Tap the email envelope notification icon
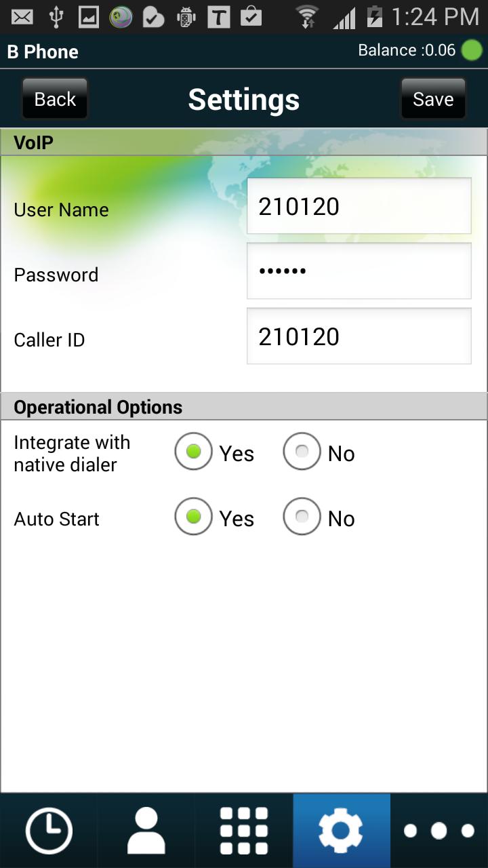The height and width of the screenshot is (868, 488). tap(22, 16)
